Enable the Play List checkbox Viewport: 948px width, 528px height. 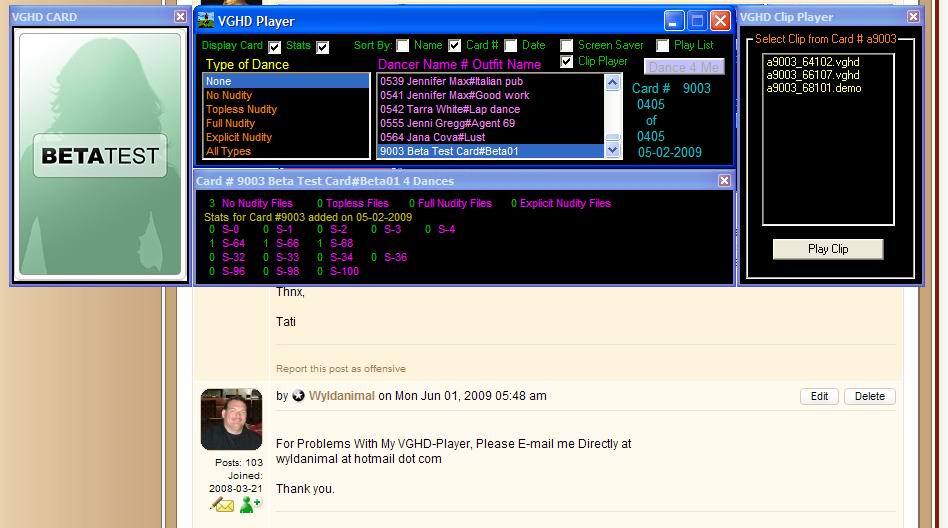click(663, 46)
